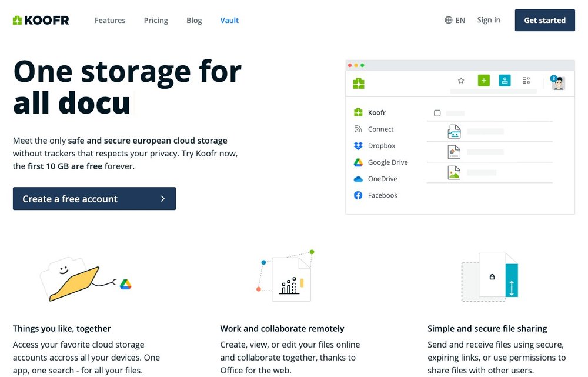This screenshot has width=588, height=377.
Task: Click the Sign in link
Action: pos(489,20)
